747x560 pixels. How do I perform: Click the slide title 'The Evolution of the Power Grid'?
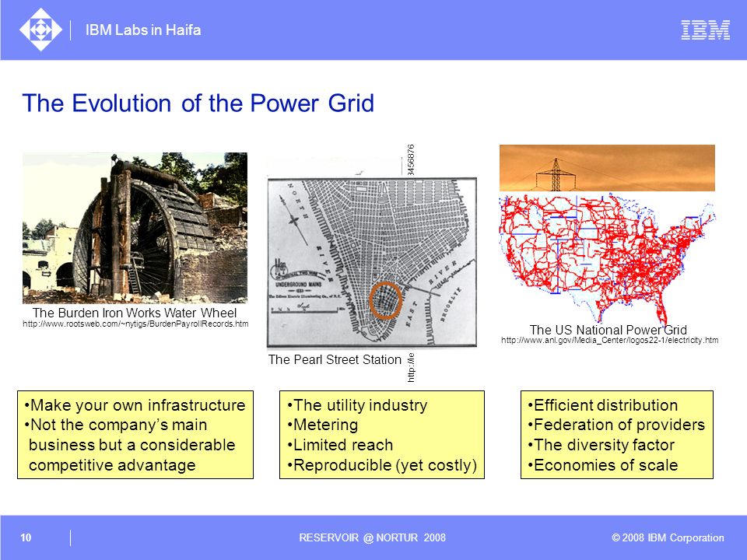tap(198, 103)
